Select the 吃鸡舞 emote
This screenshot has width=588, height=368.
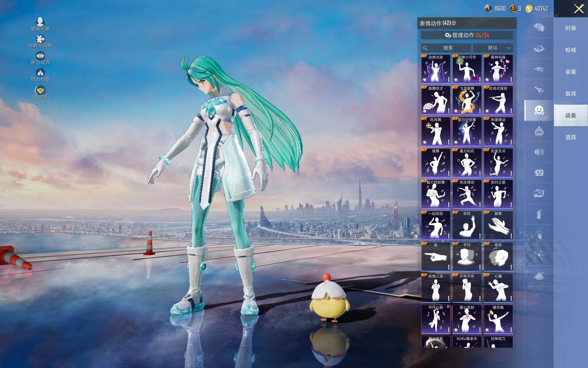(x=436, y=131)
